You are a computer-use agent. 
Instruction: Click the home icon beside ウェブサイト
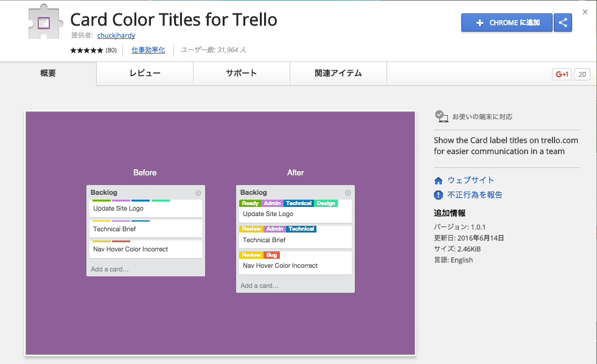(x=438, y=181)
